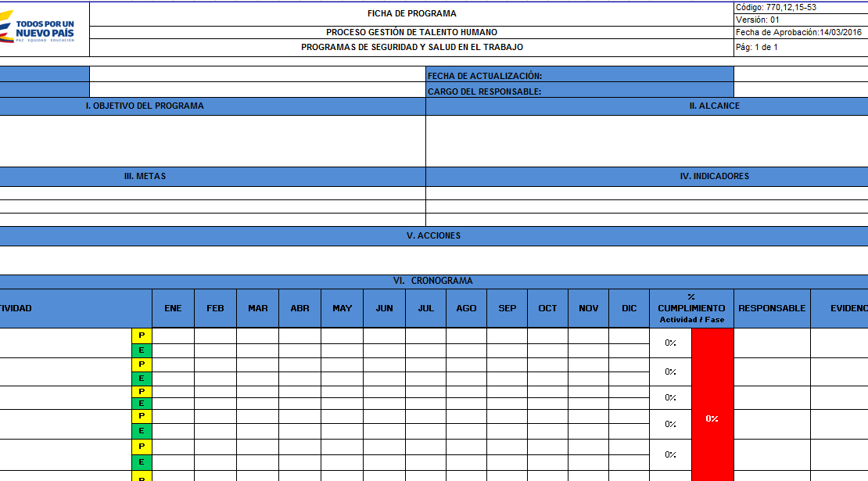Click the red 0% overall compliance cell
This screenshot has height=481, width=868.
tap(712, 404)
